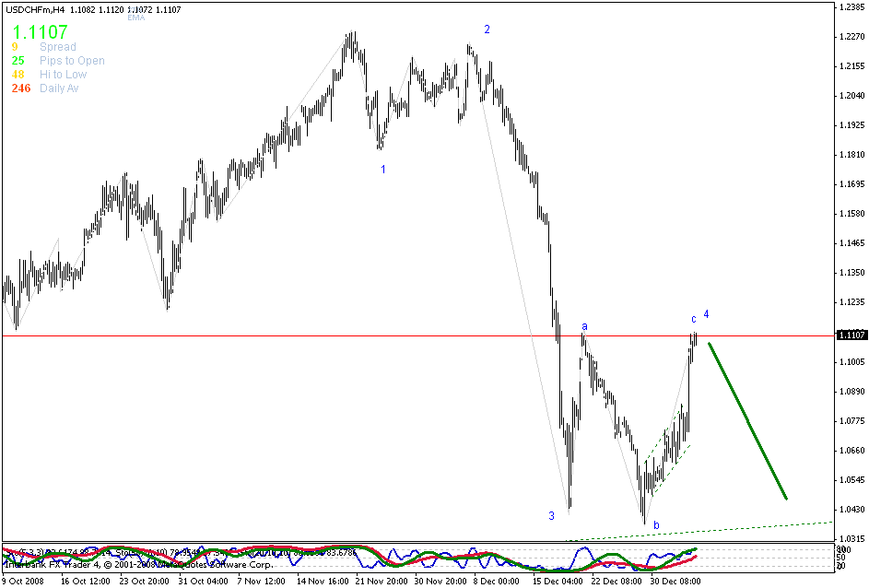This screenshot has width=869, height=588.
Task: Click the 1.1107 price tag on right axis
Action: [852, 335]
